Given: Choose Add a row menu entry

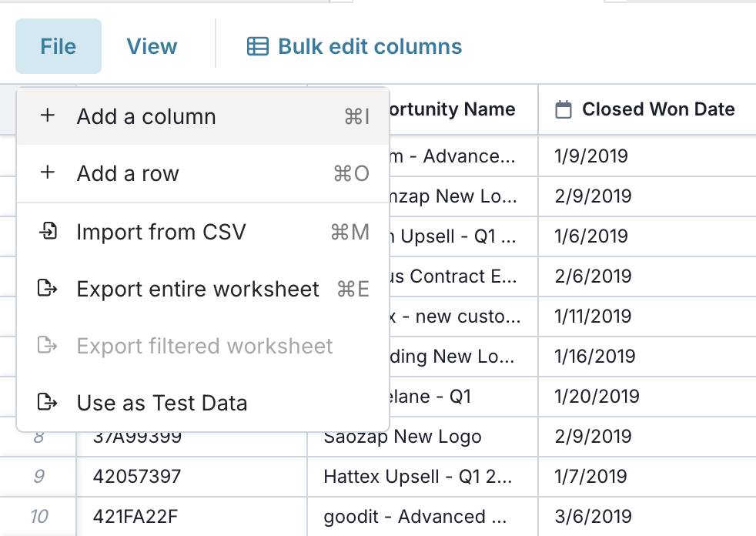Looking at the screenshot, I should pos(203,173).
